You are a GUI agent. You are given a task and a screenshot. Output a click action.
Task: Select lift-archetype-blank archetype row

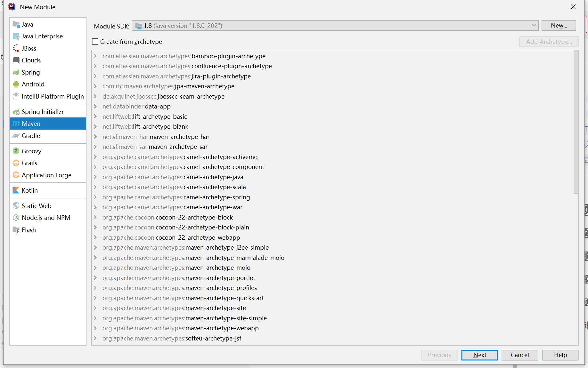point(332,126)
